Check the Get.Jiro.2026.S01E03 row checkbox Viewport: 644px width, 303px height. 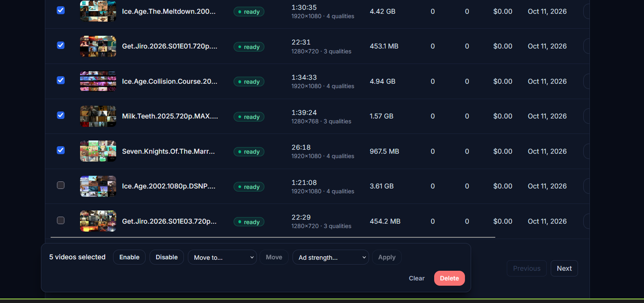tap(61, 220)
